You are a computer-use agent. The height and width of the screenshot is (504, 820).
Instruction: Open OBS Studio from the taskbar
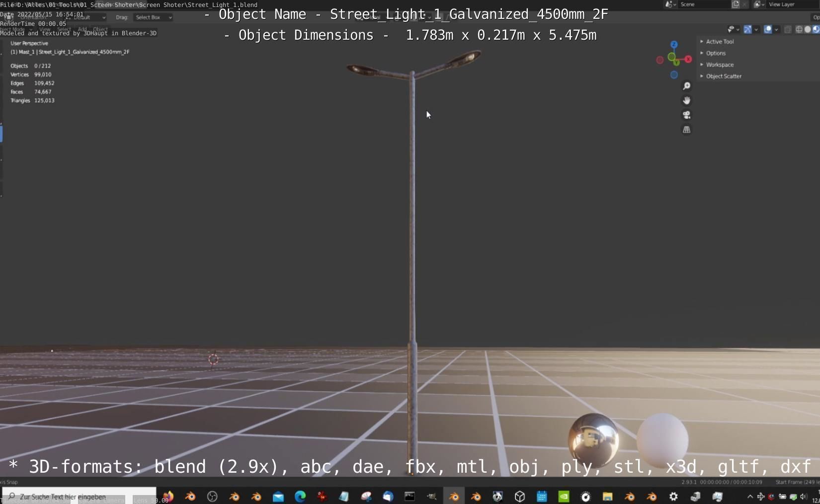pos(212,496)
